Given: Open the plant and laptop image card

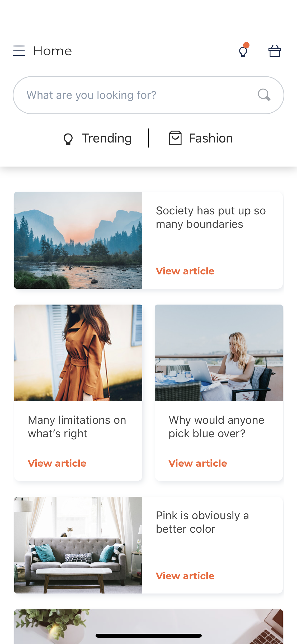Looking at the screenshot, I should pos(148,627).
